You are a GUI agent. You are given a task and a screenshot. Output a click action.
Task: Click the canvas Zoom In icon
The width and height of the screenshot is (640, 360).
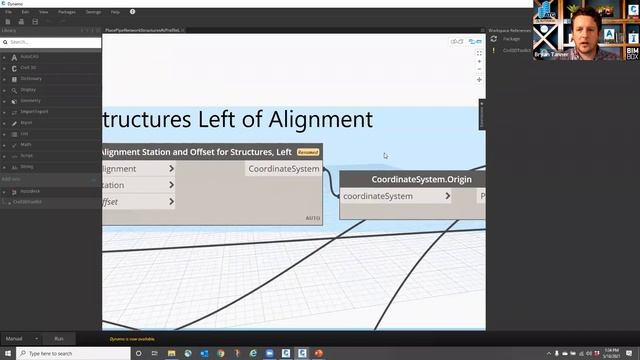click(479, 61)
